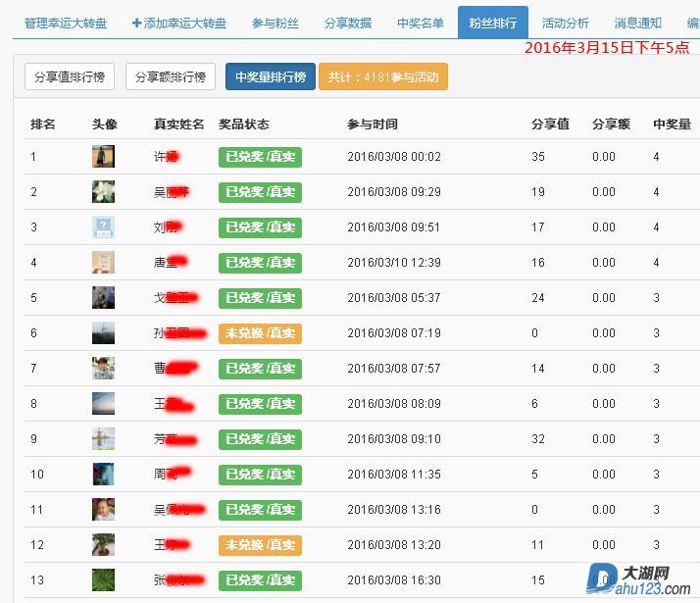700x603 pixels.
Task: Click the orange 共计 4181参与活动 button
Action: coord(383,76)
